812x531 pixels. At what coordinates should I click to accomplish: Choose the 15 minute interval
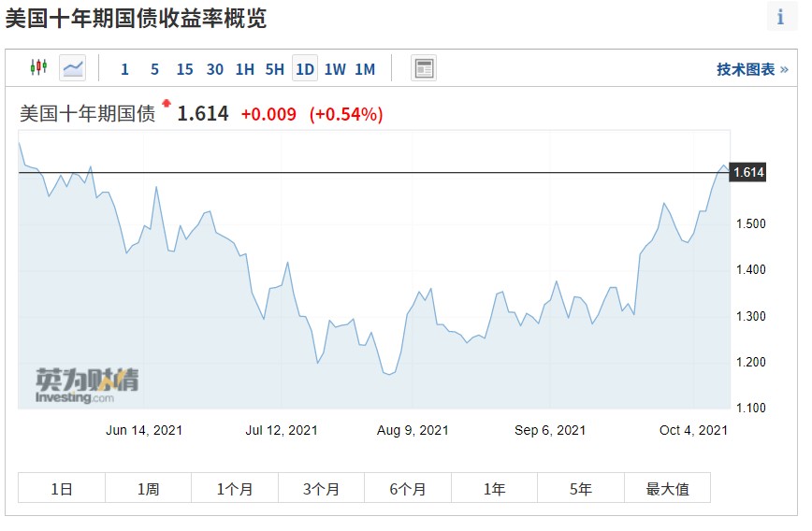point(185,69)
